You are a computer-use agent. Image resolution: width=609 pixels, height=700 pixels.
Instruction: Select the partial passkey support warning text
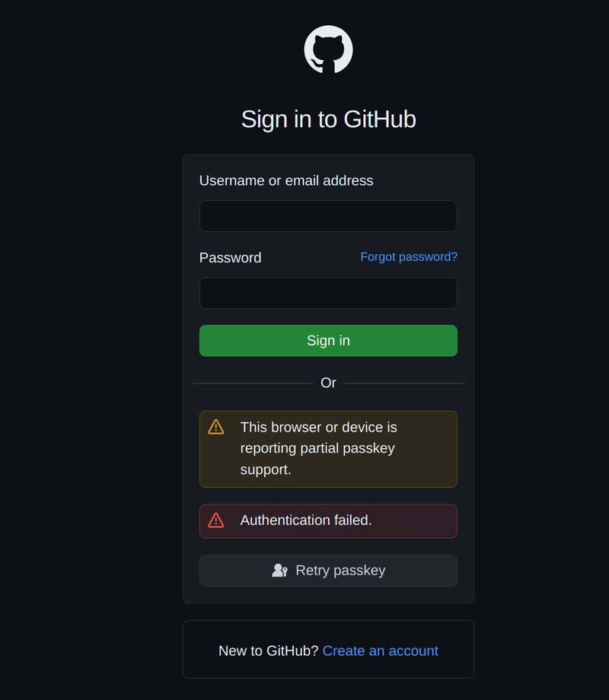[x=318, y=448]
